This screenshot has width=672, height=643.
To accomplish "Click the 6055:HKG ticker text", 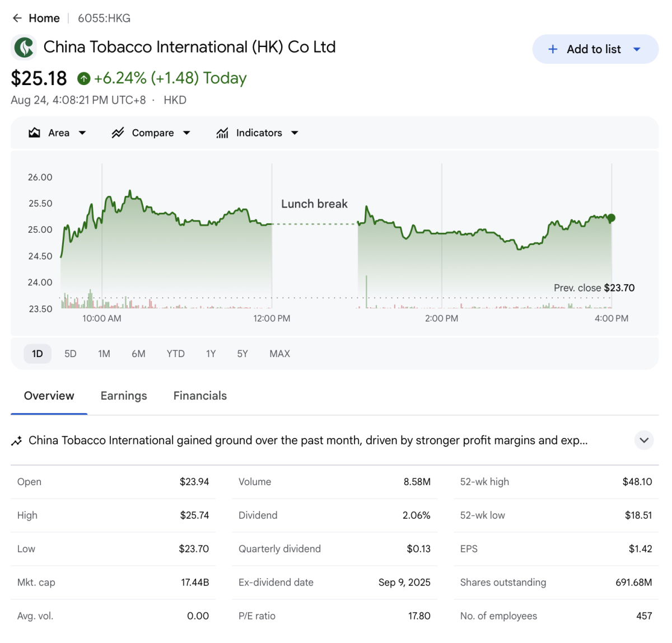I will coord(104,18).
